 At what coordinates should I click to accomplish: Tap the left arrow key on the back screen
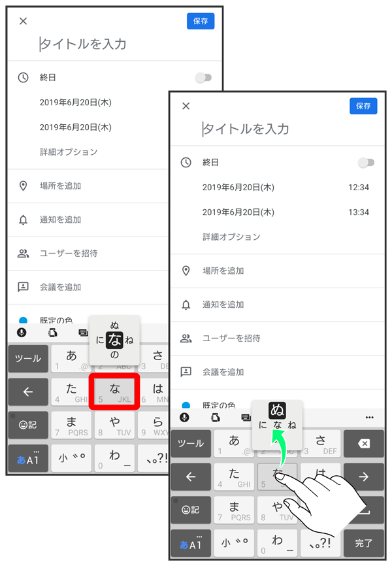tap(28, 391)
